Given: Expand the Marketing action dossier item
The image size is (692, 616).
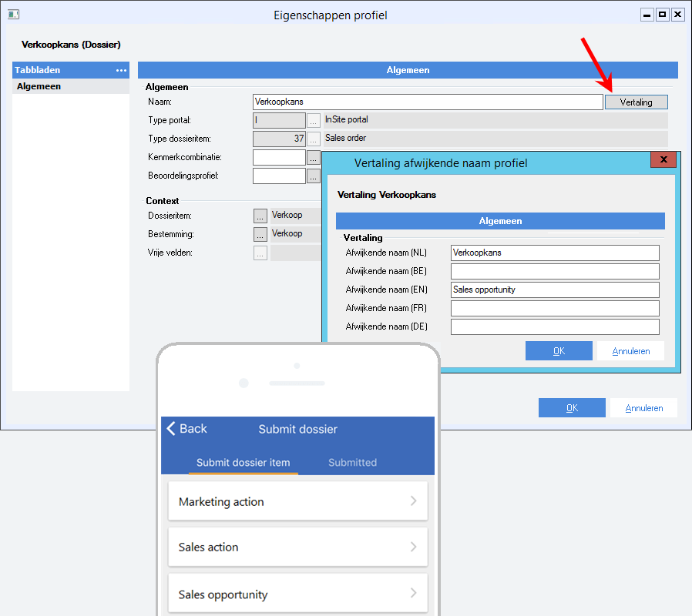Looking at the screenshot, I should pyautogui.click(x=297, y=501).
